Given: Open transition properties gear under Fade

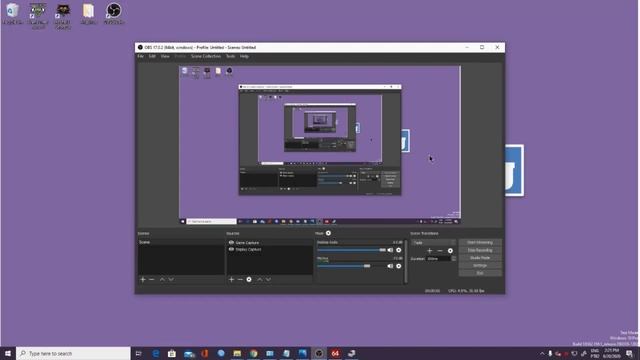Looking at the screenshot, I should (450, 251).
